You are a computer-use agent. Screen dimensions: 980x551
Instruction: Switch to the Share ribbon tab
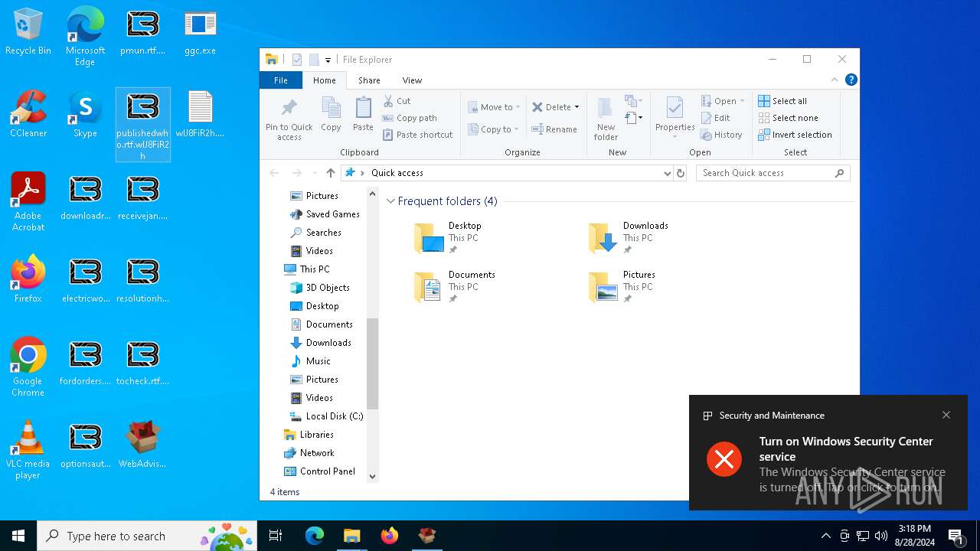click(369, 80)
